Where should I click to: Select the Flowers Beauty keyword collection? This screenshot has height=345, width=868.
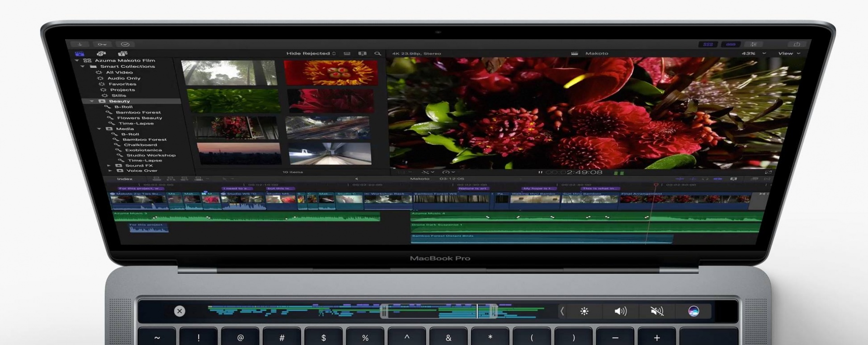tap(139, 118)
